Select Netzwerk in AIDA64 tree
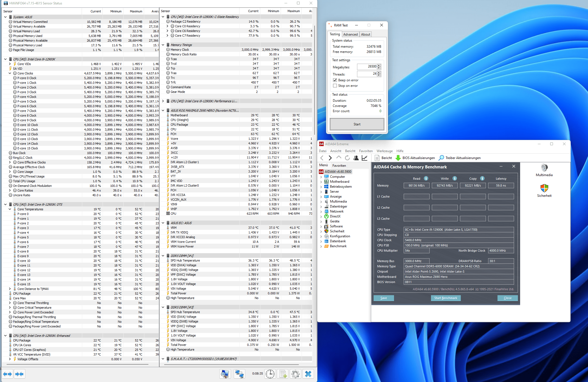The height and width of the screenshot is (382, 588). point(337,211)
